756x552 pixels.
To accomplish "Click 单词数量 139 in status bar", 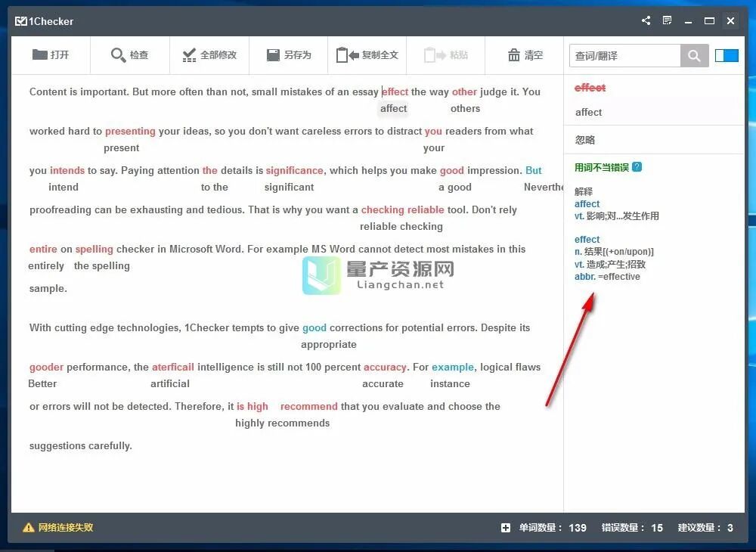I will pyautogui.click(x=553, y=528).
